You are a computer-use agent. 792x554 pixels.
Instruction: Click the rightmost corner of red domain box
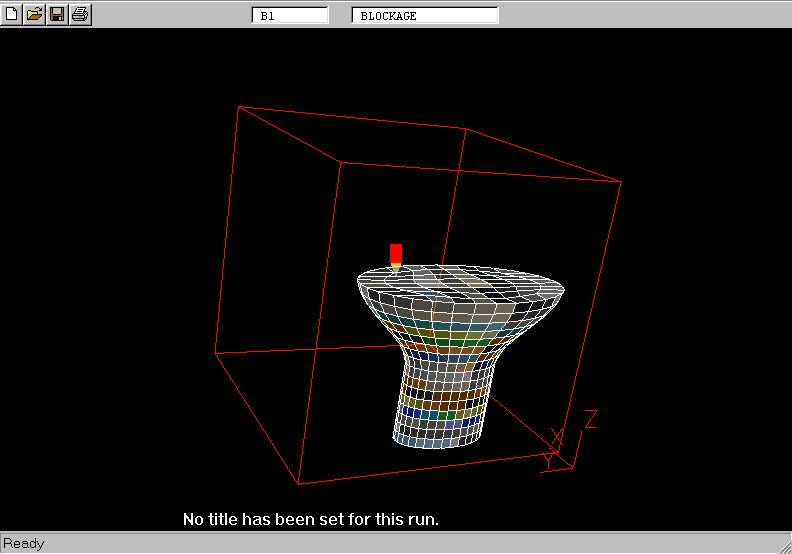click(x=621, y=182)
